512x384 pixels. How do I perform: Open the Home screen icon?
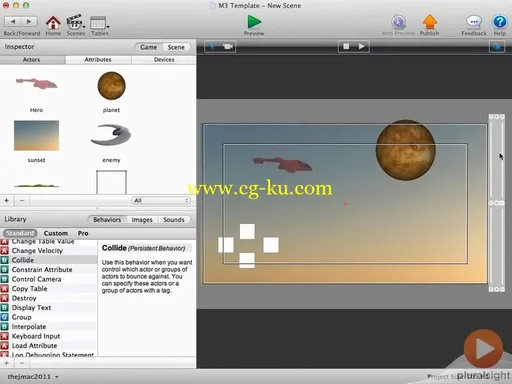coord(53,23)
